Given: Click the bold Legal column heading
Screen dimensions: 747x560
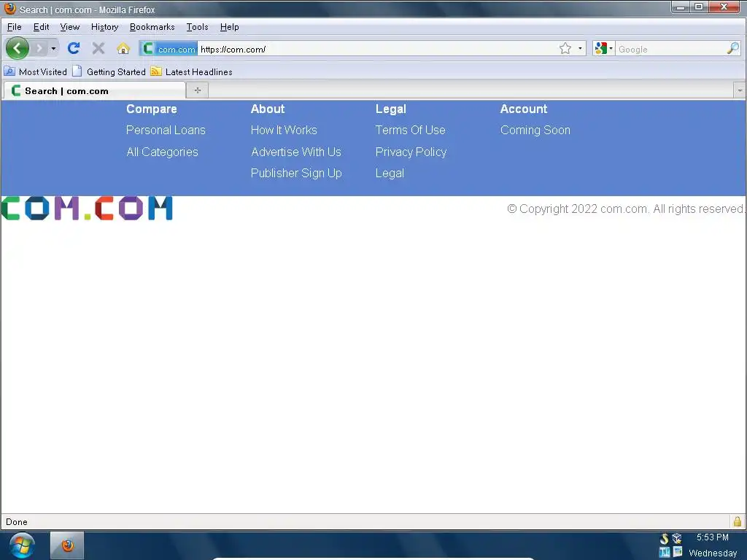Looking at the screenshot, I should click(x=391, y=109).
